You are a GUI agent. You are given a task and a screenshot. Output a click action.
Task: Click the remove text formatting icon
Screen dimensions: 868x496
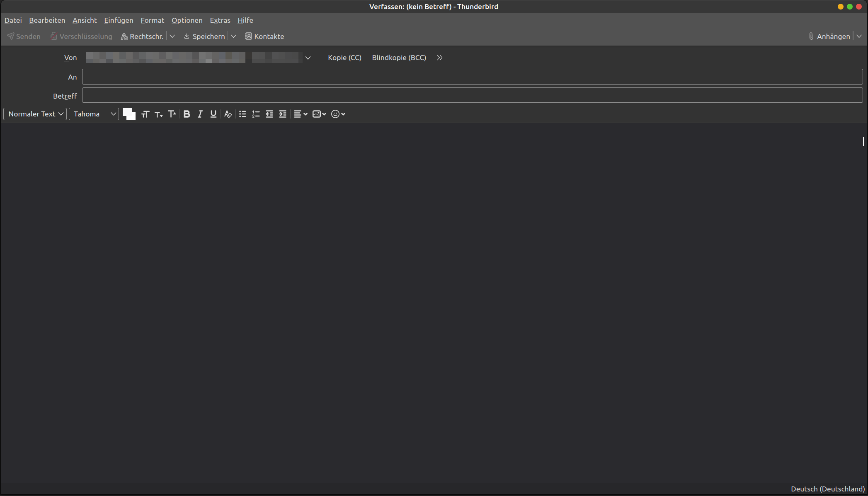click(x=228, y=114)
